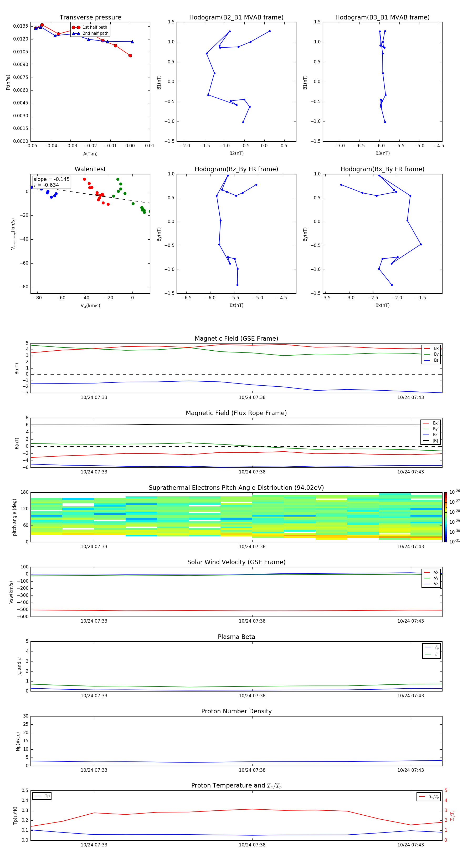This screenshot has width=473, height=868.
Task: Click the 'V_A(km/s)' x-axis label
Action: coord(90,306)
